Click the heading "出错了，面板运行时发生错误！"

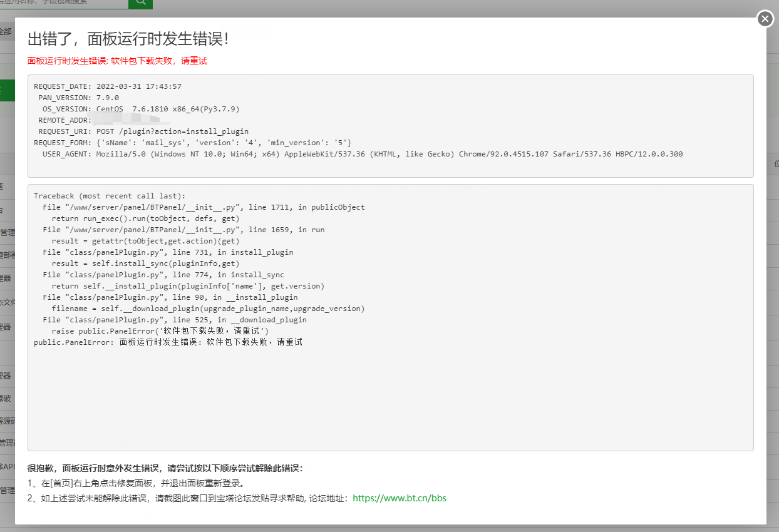pyautogui.click(x=128, y=39)
